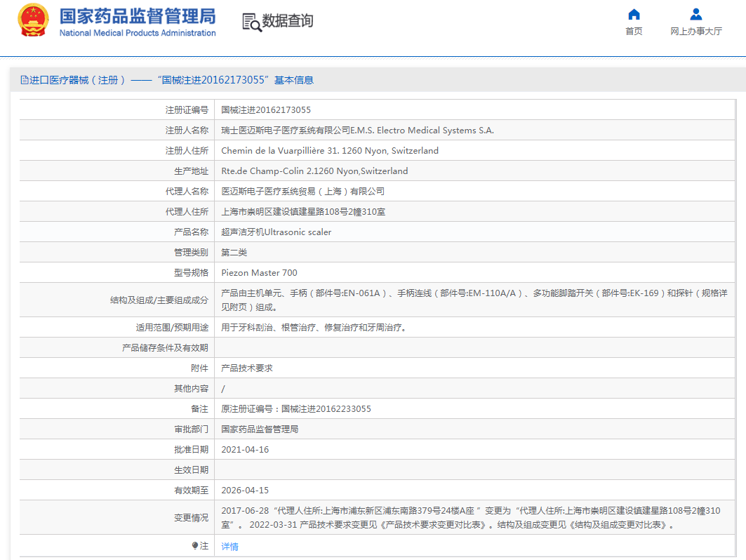The image size is (746, 560).
Task: Click the lightbulb icon beside 注
Action: (x=195, y=545)
